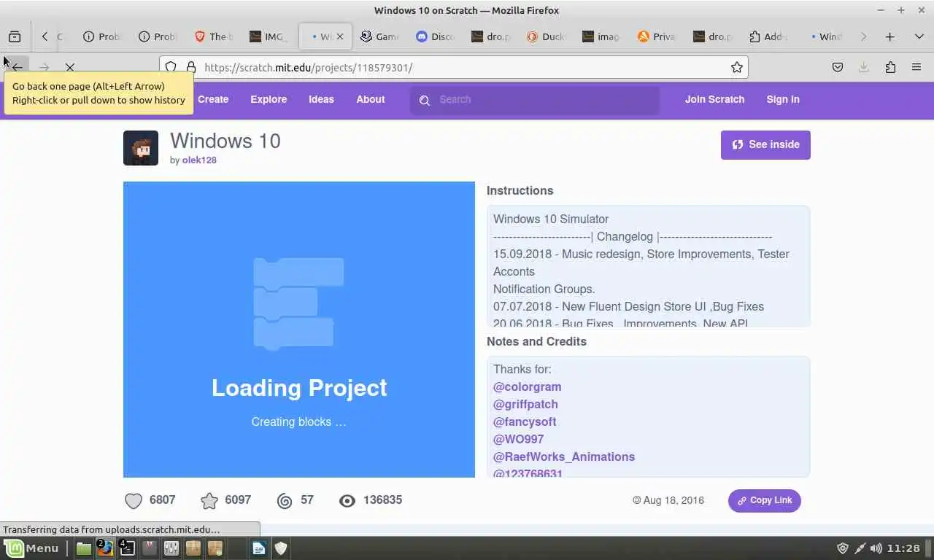934x560 pixels.
Task: Open the @WO997 profile link
Action: pyautogui.click(x=518, y=439)
